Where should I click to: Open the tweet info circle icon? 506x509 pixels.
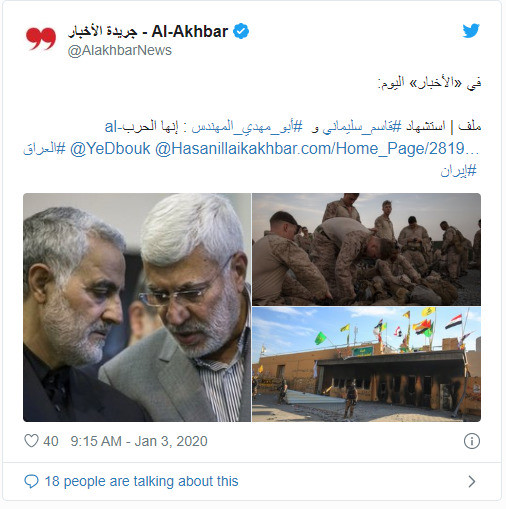pyautogui.click(x=471, y=441)
